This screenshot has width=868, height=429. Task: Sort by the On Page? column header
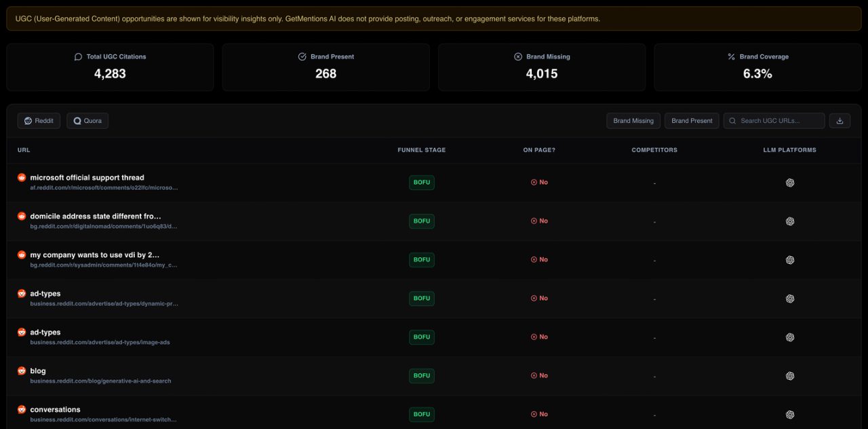[x=539, y=150]
